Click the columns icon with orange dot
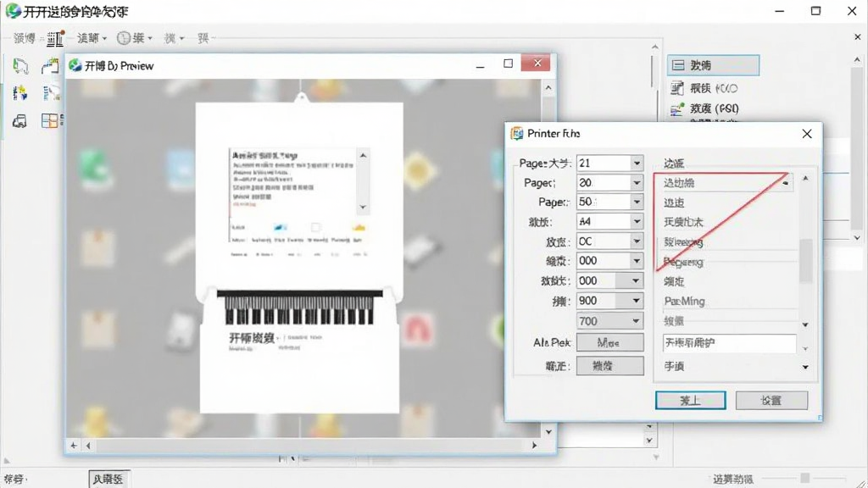 tap(55, 38)
